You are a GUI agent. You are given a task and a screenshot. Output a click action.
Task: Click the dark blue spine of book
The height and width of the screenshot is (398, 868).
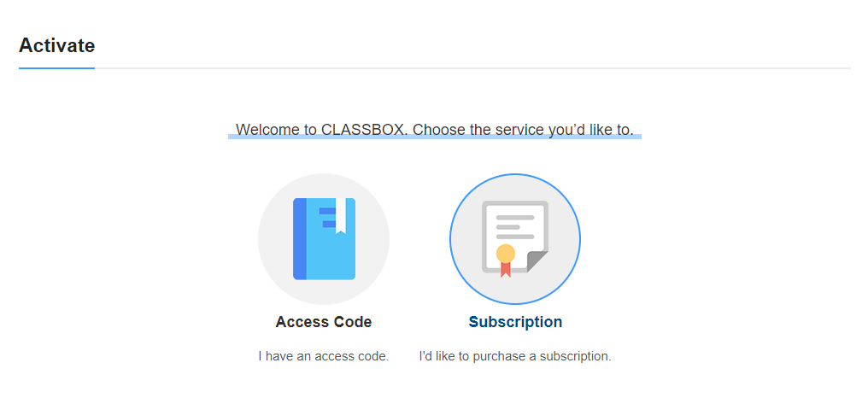[300, 238]
